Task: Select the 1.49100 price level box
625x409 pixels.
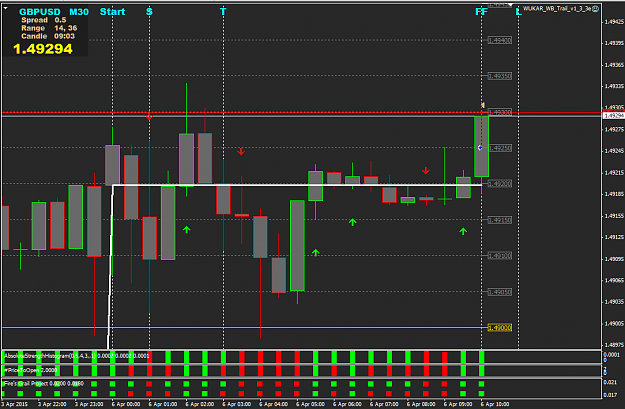Action: 500,256
